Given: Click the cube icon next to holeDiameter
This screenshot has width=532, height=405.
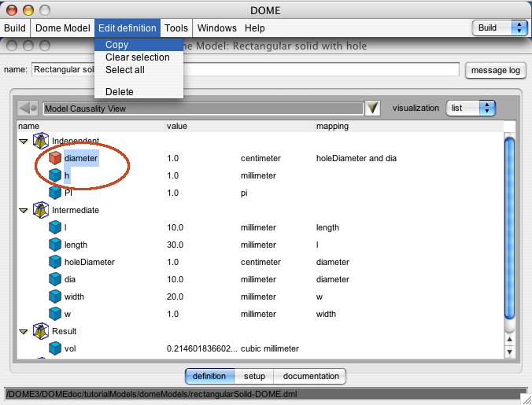Looking at the screenshot, I should (55, 262).
